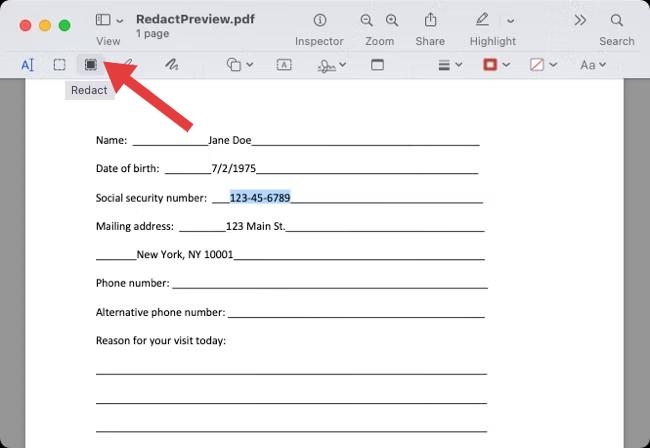Show more toolbar items via double chevron
The image size is (650, 448).
(x=580, y=20)
